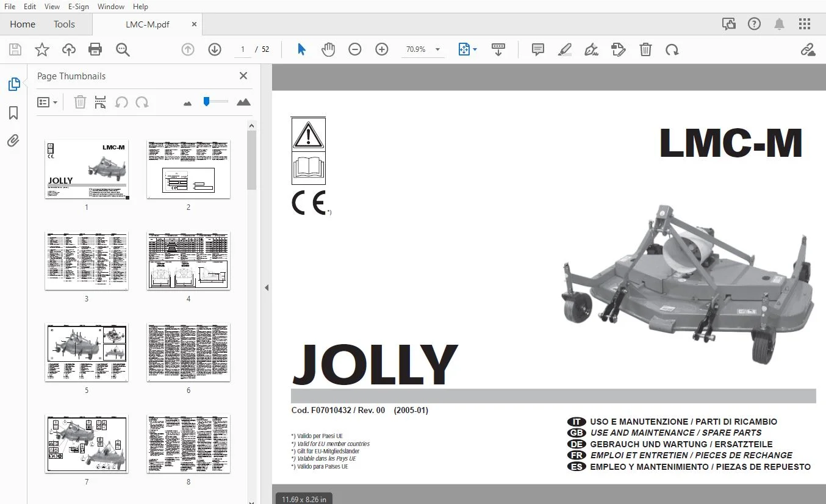Rotate thumbnails clockwise

click(142, 102)
